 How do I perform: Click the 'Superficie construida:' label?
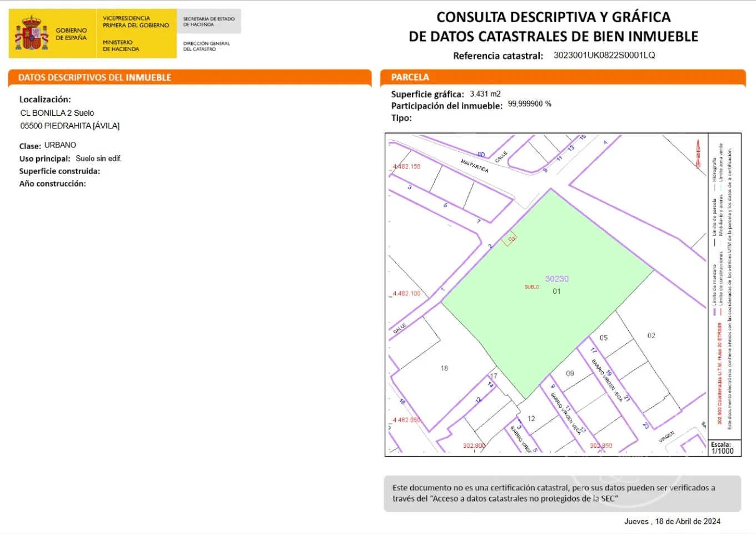tap(59, 171)
